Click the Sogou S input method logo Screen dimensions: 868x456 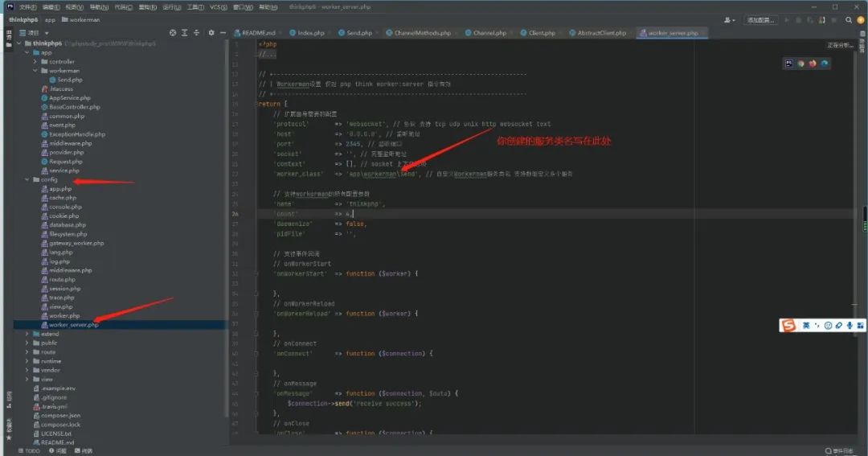click(x=788, y=325)
